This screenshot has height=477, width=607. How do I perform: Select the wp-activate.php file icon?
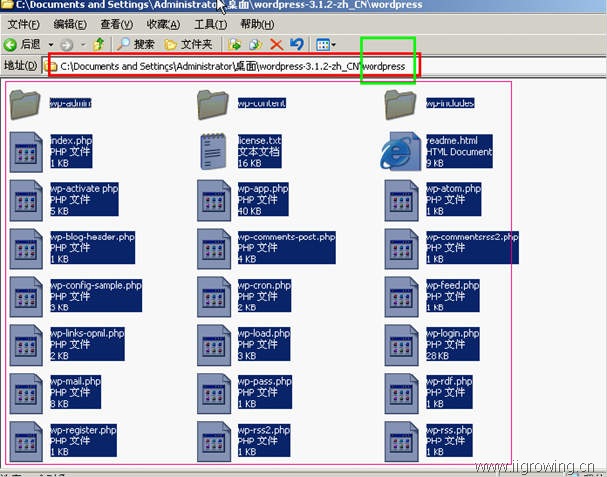26,201
